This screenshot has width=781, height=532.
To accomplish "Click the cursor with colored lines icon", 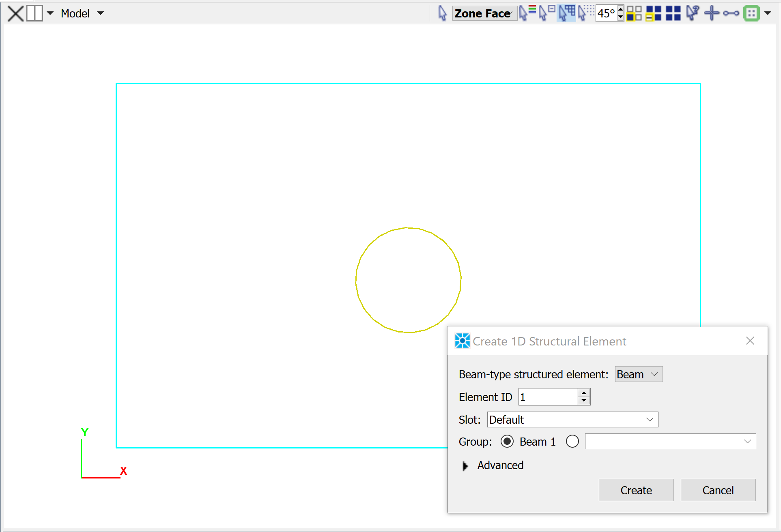I will pyautogui.click(x=527, y=13).
